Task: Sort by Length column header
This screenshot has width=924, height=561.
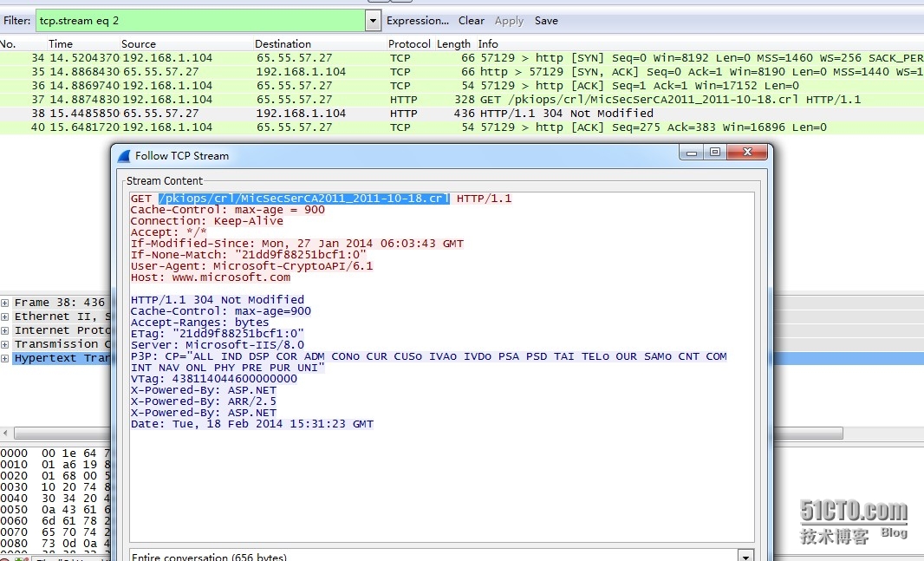Action: [x=453, y=43]
